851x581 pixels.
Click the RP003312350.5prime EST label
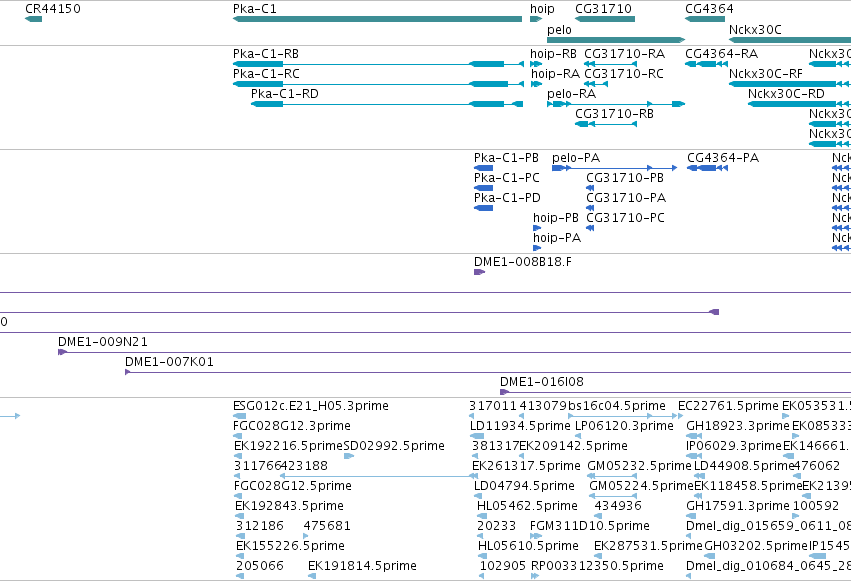click(597, 566)
